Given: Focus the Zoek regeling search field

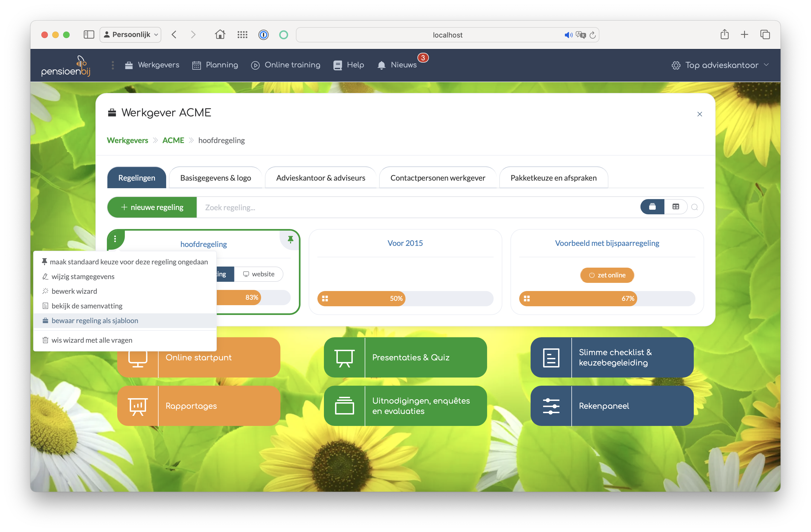Looking at the screenshot, I should [419, 207].
